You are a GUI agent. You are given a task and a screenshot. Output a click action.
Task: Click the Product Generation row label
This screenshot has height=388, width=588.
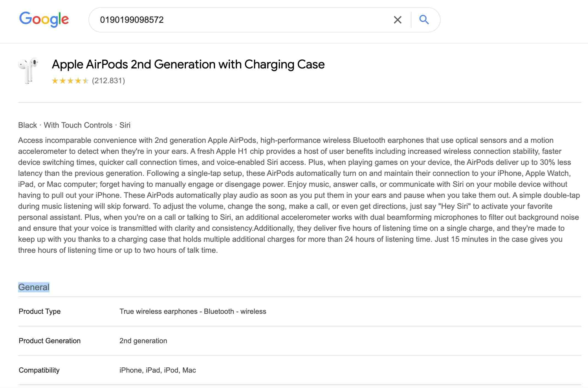[x=50, y=341]
